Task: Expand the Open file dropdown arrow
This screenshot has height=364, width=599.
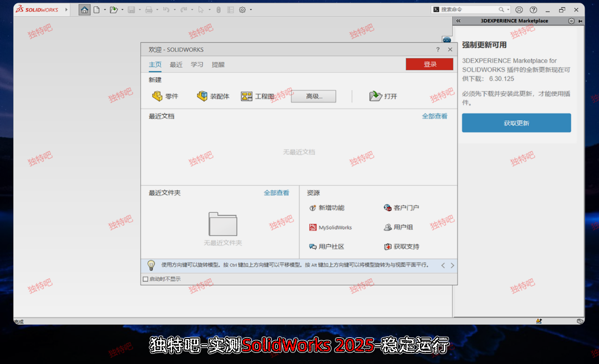Action: tap(123, 10)
